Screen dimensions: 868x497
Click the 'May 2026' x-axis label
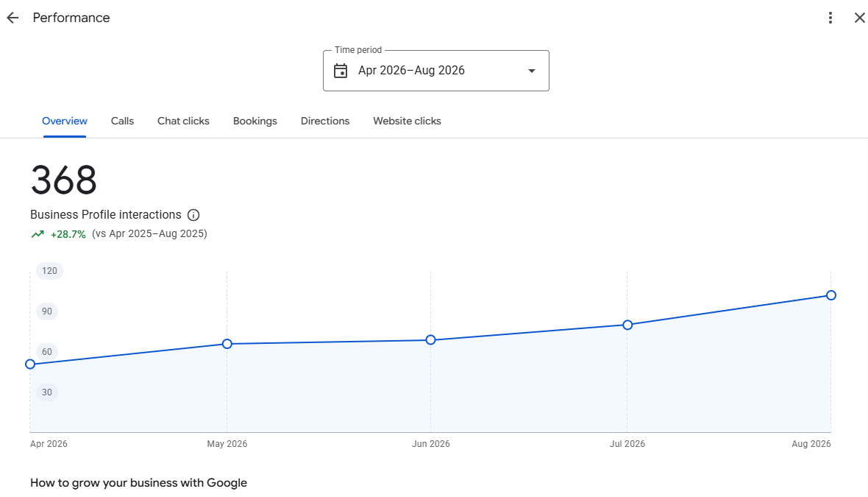point(227,444)
